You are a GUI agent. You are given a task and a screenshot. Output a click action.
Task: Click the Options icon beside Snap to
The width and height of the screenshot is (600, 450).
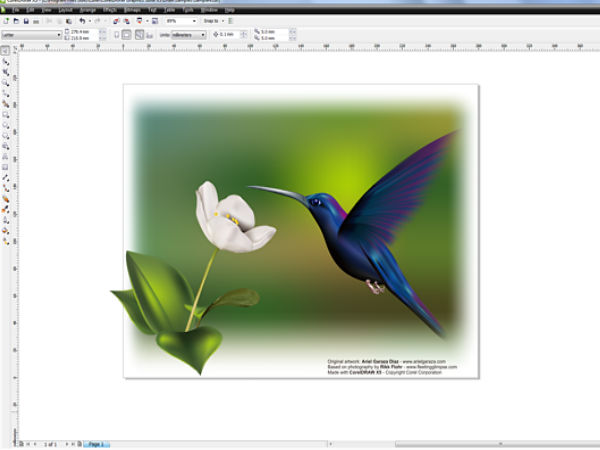pos(230,21)
